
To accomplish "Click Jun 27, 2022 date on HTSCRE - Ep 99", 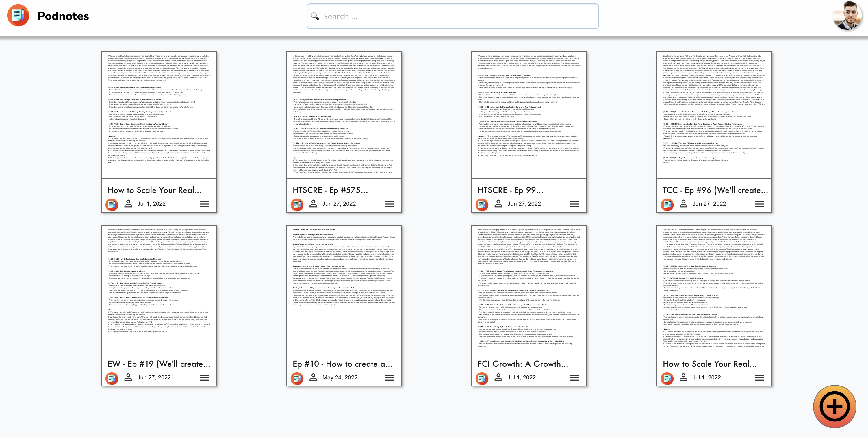I will coord(524,204).
